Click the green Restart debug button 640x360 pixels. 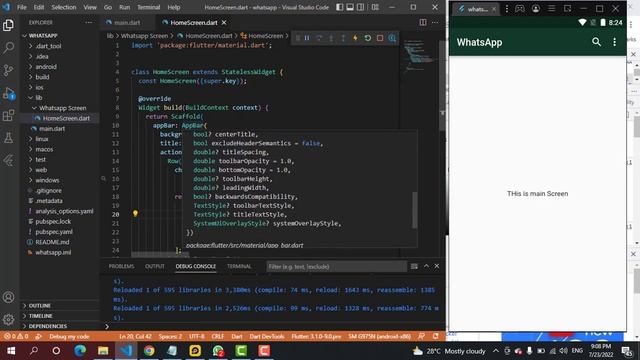coord(368,38)
